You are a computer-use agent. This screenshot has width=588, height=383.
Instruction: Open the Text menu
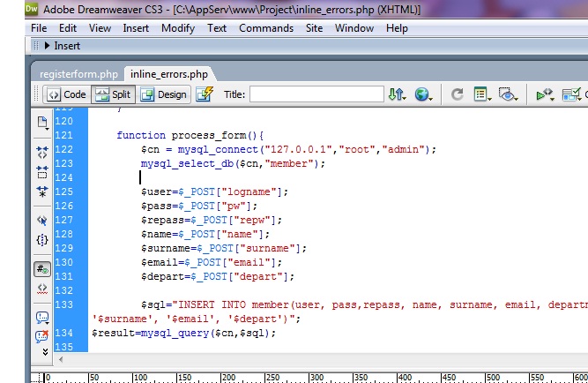click(x=217, y=28)
